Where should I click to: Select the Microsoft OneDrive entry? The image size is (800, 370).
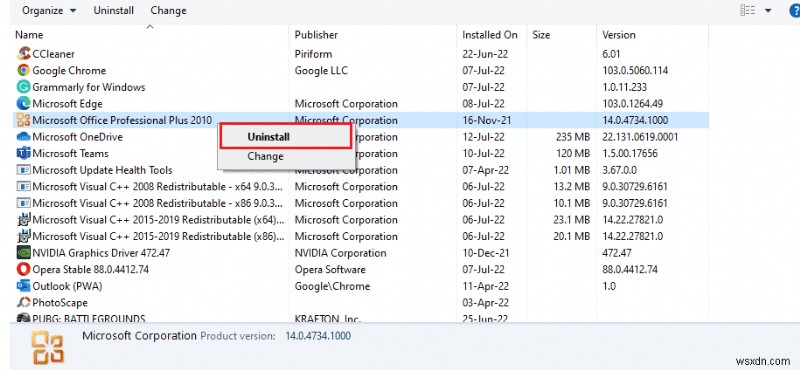78,137
